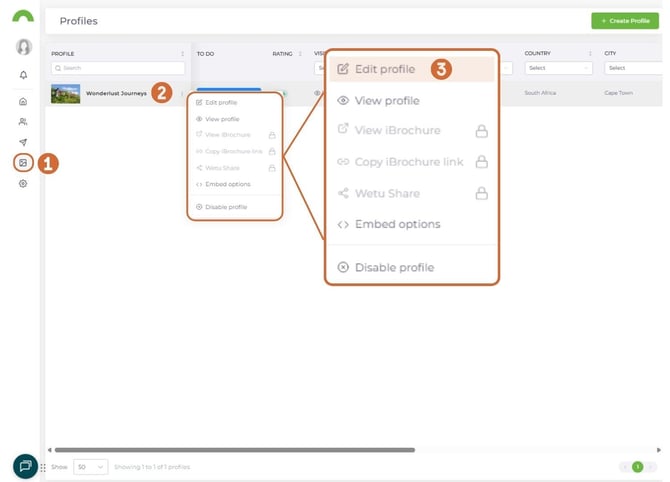Open the profiles image icon in sidebar
The width and height of the screenshot is (670, 482).
(x=23, y=163)
